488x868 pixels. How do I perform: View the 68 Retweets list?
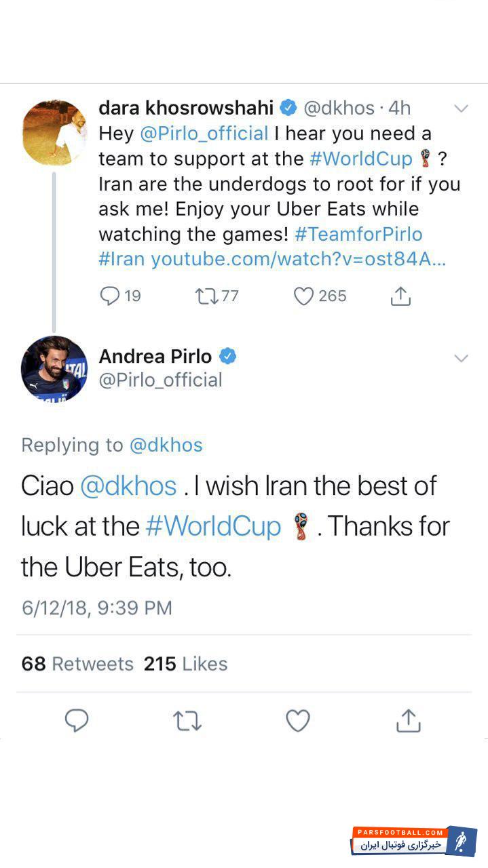(x=77, y=664)
